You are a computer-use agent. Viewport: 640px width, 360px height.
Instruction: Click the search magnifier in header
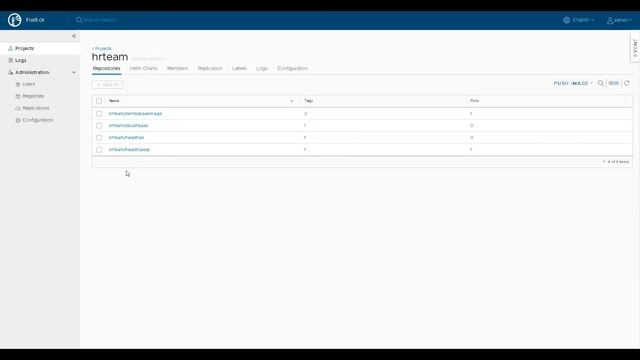pyautogui.click(x=79, y=20)
